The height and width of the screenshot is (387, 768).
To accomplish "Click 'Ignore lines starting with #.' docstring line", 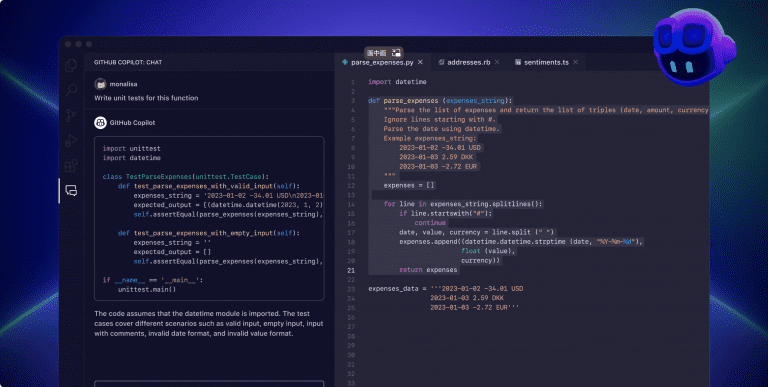I will pyautogui.click(x=440, y=120).
